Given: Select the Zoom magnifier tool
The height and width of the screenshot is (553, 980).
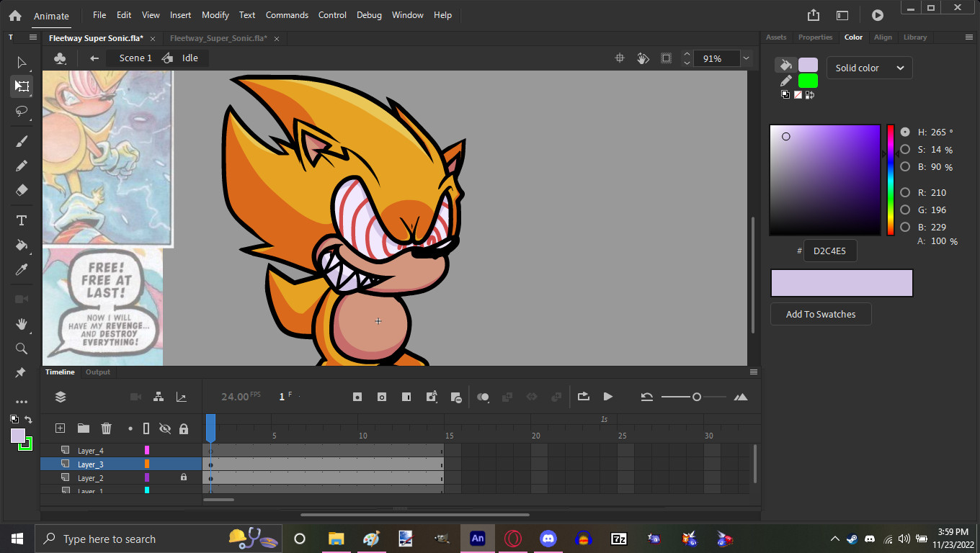Looking at the screenshot, I should click(x=22, y=349).
